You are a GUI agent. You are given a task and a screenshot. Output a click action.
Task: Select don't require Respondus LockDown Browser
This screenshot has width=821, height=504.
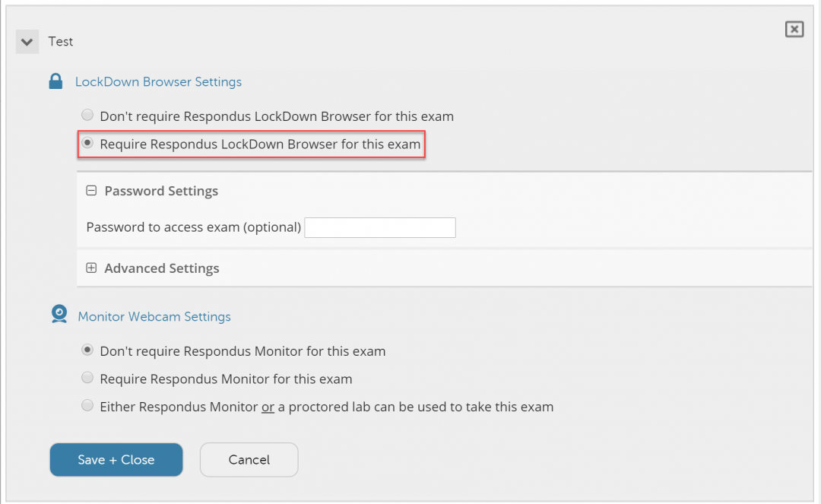[x=87, y=114]
